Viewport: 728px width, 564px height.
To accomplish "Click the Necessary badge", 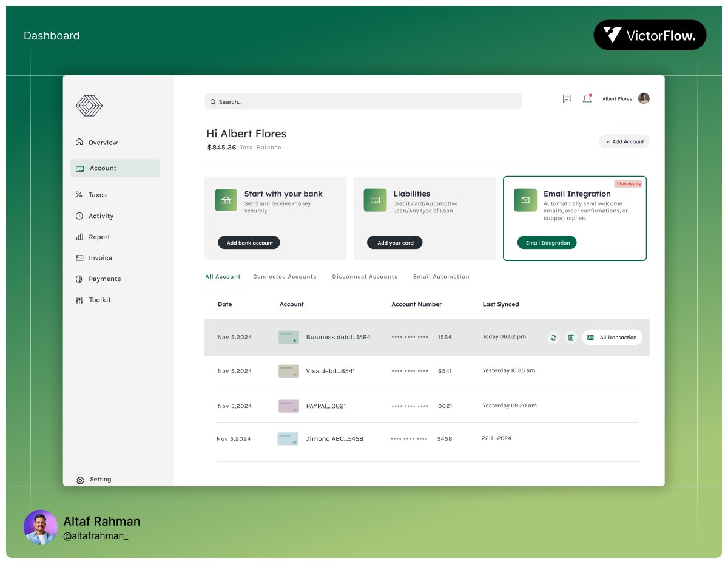I will pyautogui.click(x=628, y=183).
